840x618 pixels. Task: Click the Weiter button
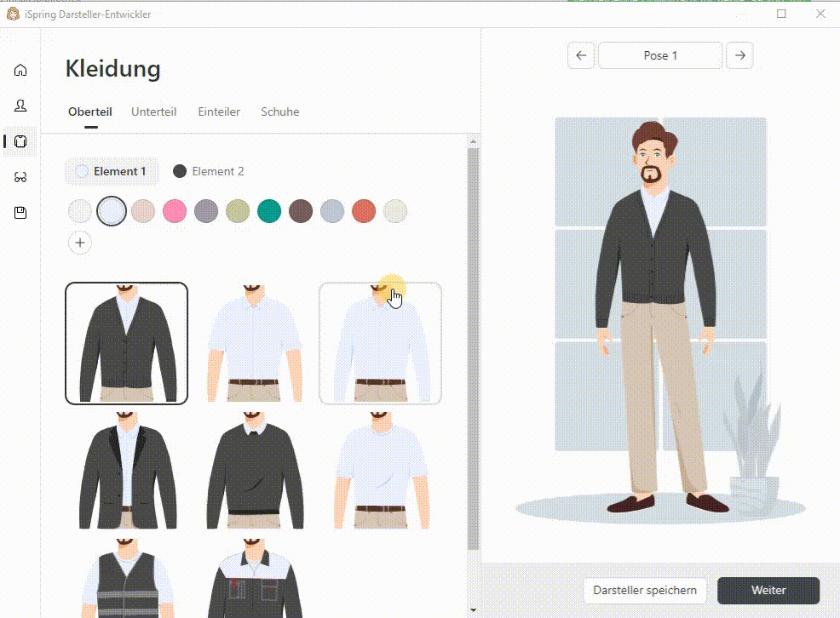coord(768,590)
